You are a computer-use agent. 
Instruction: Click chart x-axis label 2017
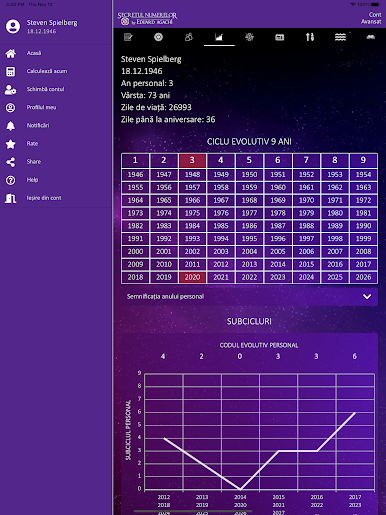click(355, 497)
